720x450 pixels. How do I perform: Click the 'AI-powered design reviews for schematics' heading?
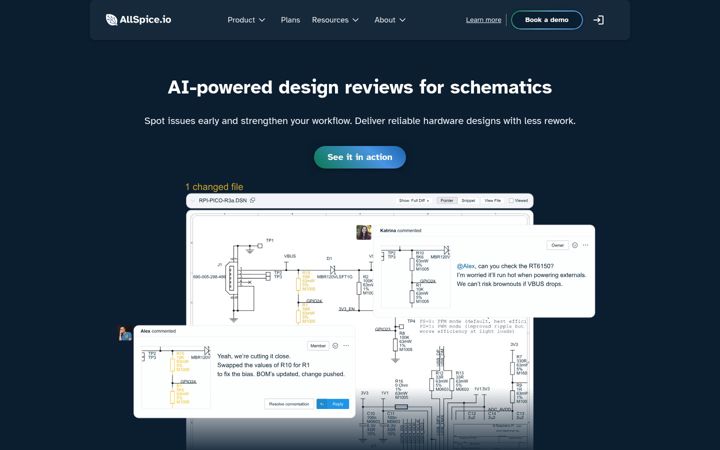tap(360, 87)
